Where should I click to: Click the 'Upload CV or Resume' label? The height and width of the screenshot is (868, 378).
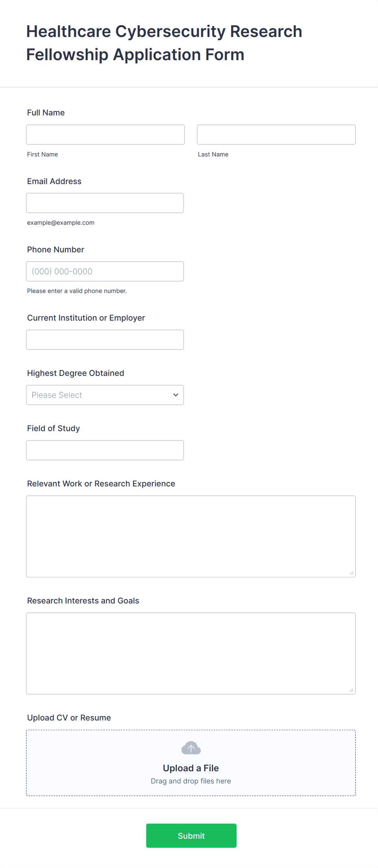pos(69,718)
